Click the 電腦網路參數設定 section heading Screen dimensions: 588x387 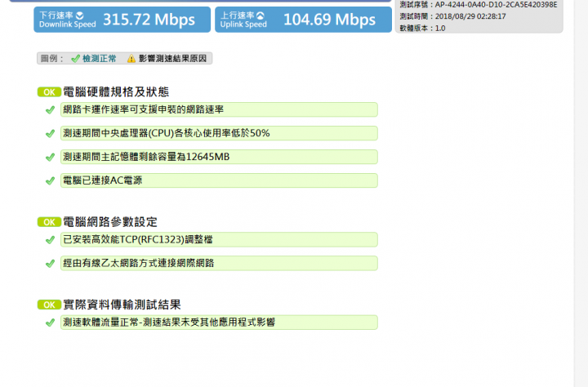[x=110, y=222]
